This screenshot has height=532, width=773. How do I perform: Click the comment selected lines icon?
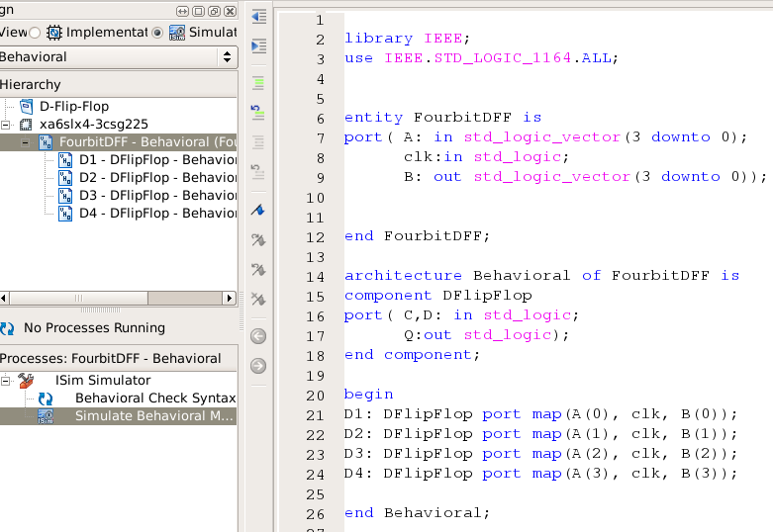tap(258, 83)
